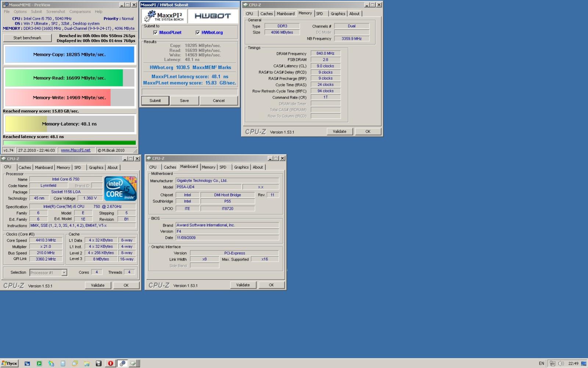Click Validate in CPU-Z processor window
Screen dimensions: 588x368
click(x=98, y=285)
